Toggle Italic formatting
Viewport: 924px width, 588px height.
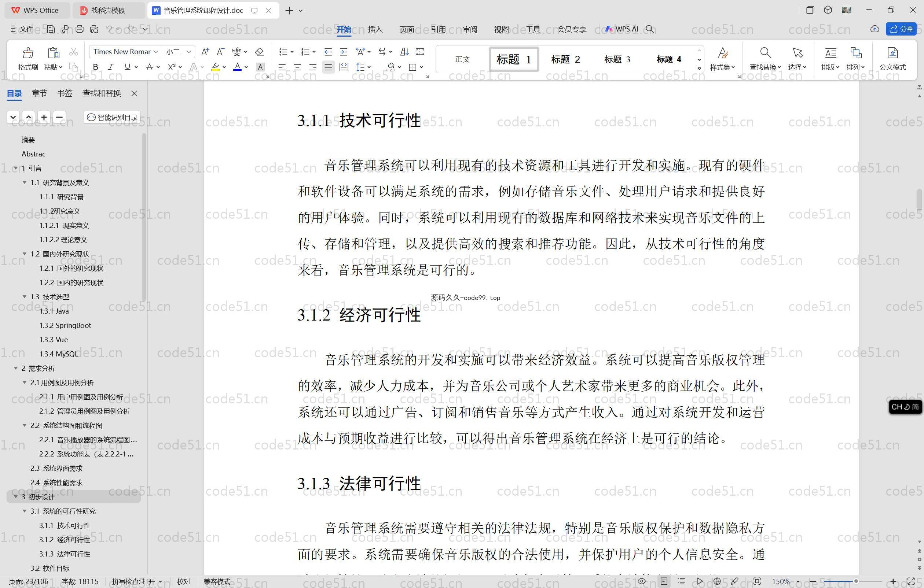(x=111, y=67)
